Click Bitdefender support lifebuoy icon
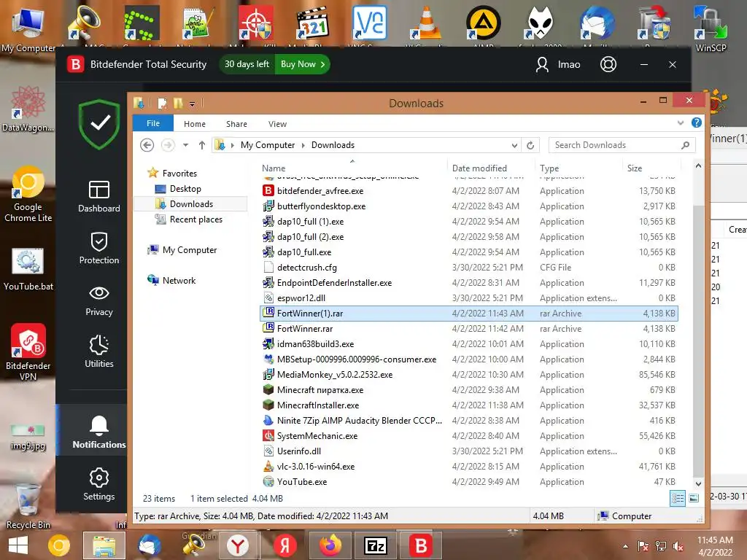Screen dimensions: 747x560 click(608, 64)
